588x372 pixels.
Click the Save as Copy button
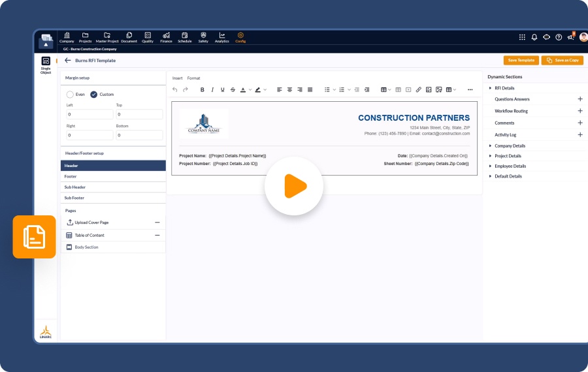pyautogui.click(x=562, y=60)
